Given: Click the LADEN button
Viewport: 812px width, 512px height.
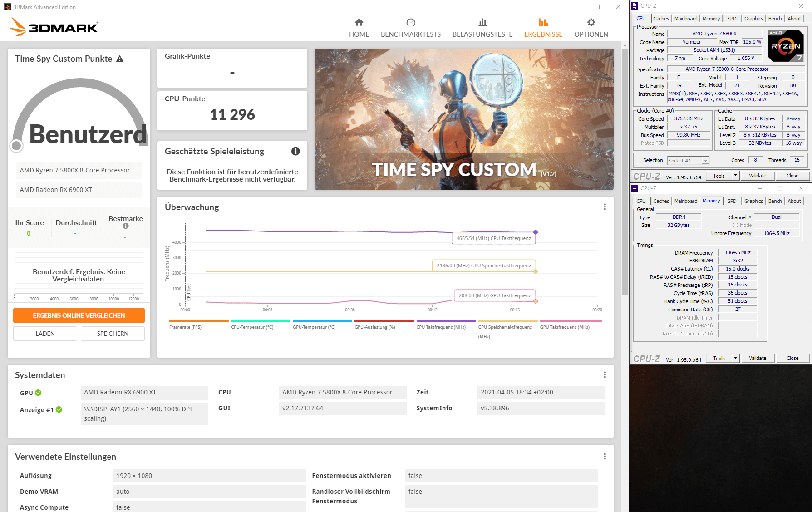Looking at the screenshot, I should [45, 334].
